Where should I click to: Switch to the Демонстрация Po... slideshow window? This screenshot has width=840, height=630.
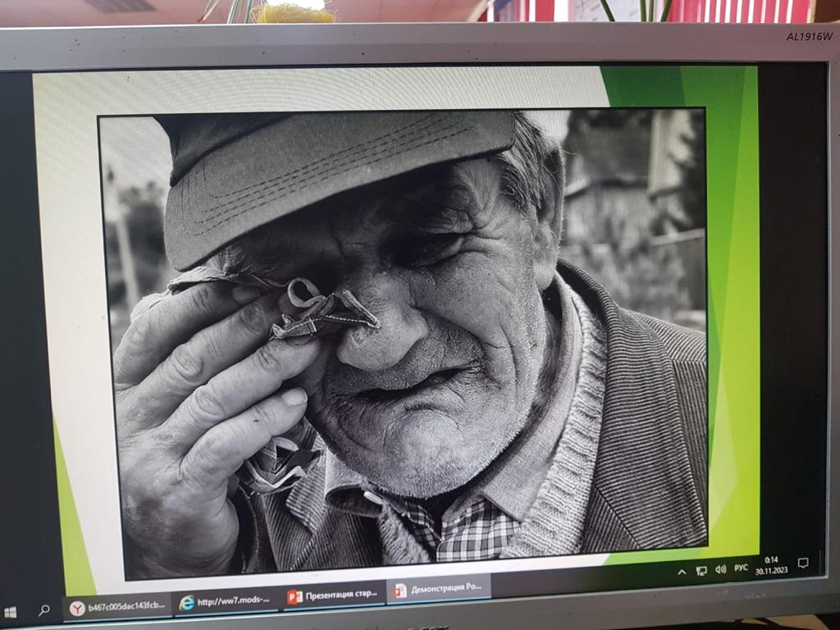[x=439, y=590]
